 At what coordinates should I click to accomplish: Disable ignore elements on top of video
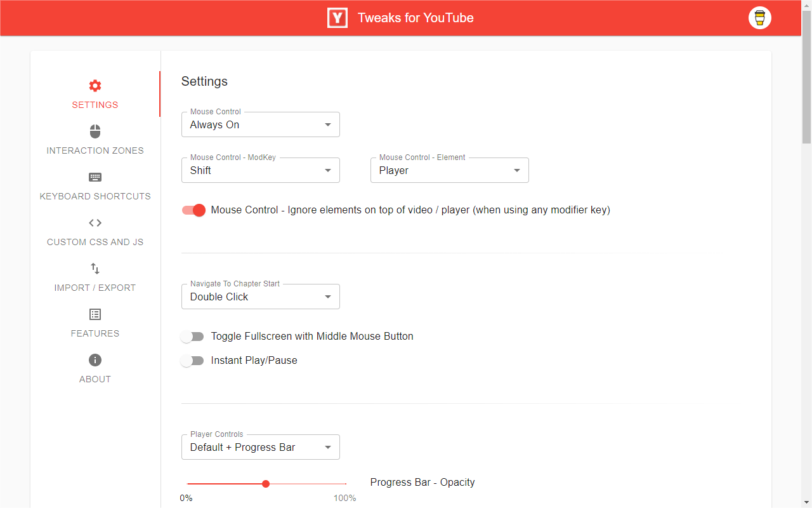point(193,210)
